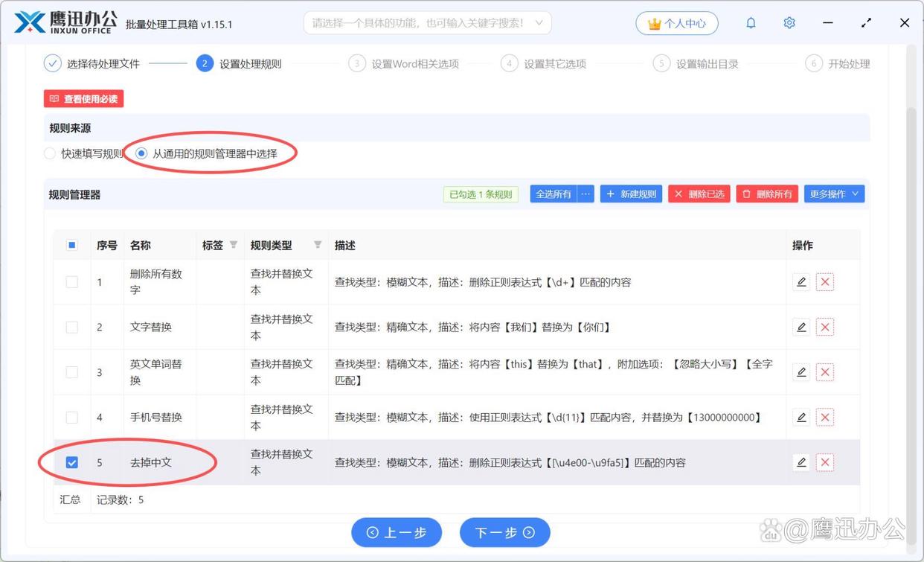This screenshot has height=562, width=924.
Task: Click the 记录数：5 summary text
Action: tap(121, 499)
